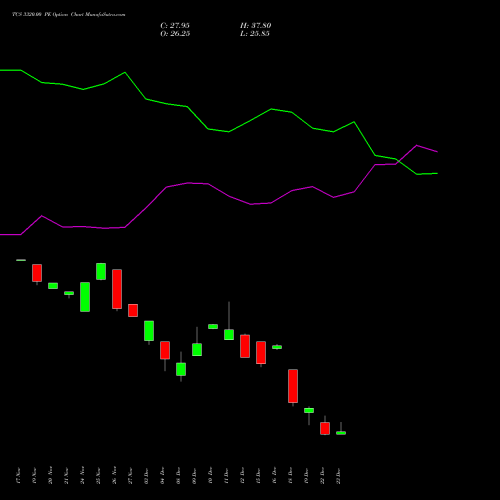This screenshot has height=500, width=500.
Task: Click the 17 Nov date label
Action: point(18,476)
